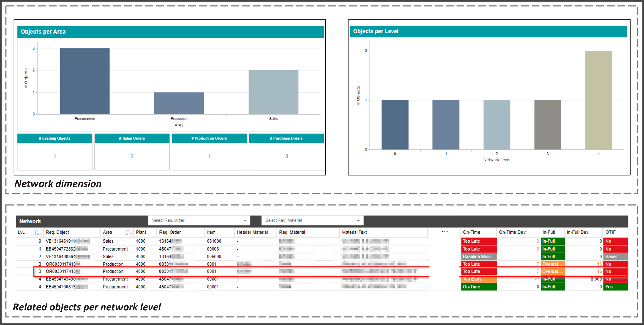Select the # Sales Orders KPI tile
Viewport: 644px width, 325px height.
[132, 152]
